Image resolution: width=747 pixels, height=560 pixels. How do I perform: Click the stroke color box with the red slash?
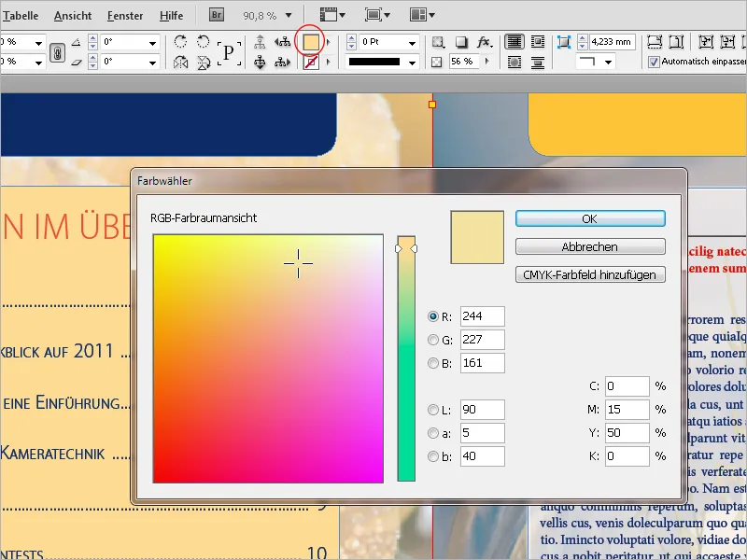(311, 63)
